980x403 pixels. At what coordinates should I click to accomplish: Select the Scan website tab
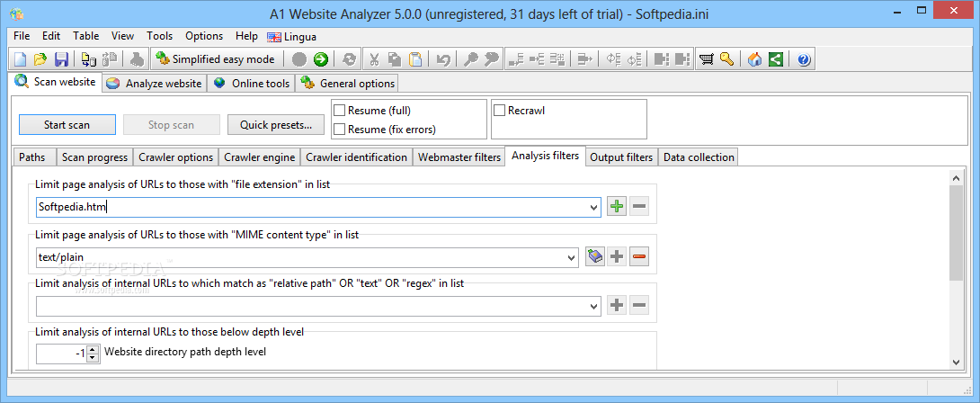click(x=56, y=82)
